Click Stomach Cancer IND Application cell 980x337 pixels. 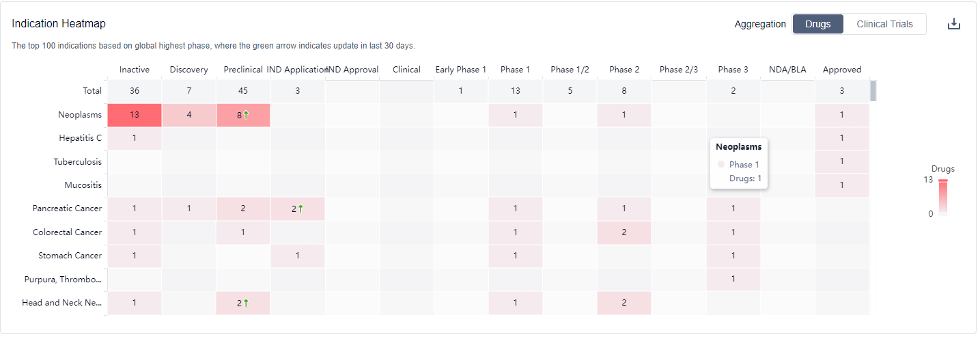[x=298, y=256]
